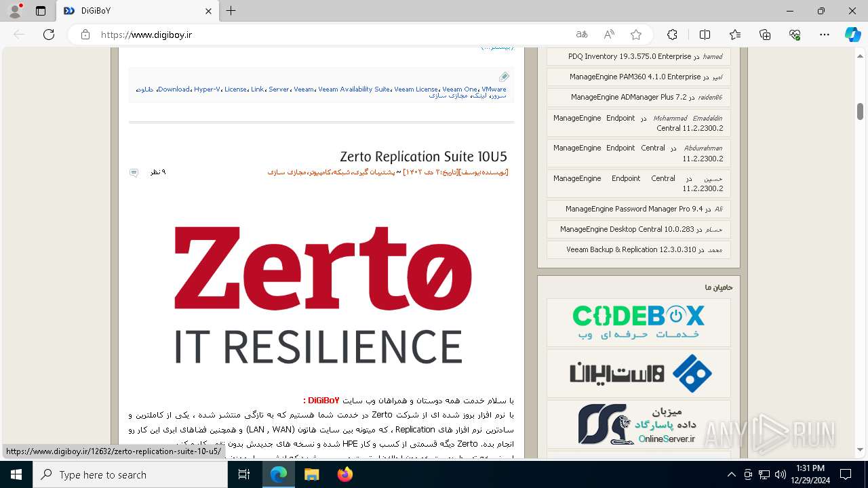Open the VMware tag
The width and height of the screenshot is (868, 488).
tap(494, 89)
